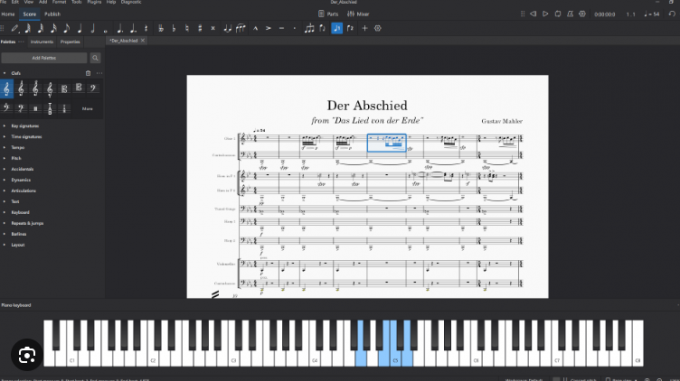Viewport: 680px width, 381px height.
Task: Switch to the Home tab
Action: (x=8, y=14)
